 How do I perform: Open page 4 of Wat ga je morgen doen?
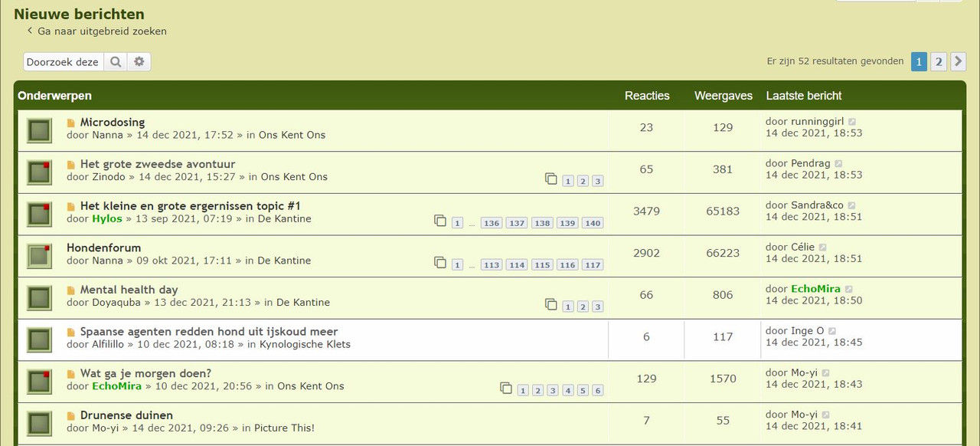568,391
